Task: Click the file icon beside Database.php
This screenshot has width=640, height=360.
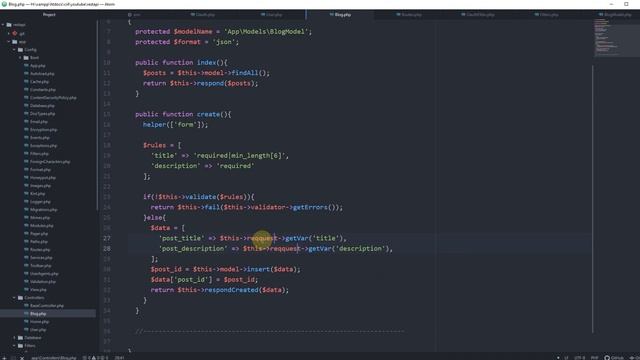Action: [27, 106]
